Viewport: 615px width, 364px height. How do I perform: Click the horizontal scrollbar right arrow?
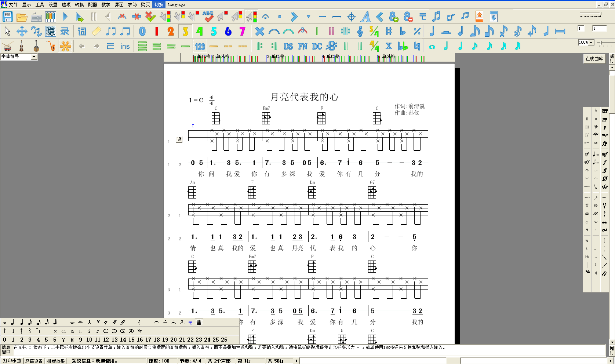(x=611, y=361)
